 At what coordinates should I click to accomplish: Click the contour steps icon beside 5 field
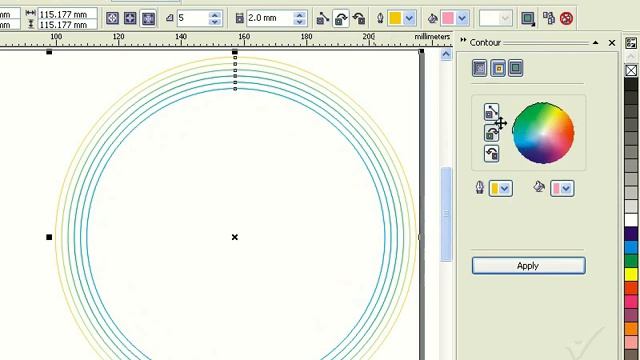tap(170, 18)
